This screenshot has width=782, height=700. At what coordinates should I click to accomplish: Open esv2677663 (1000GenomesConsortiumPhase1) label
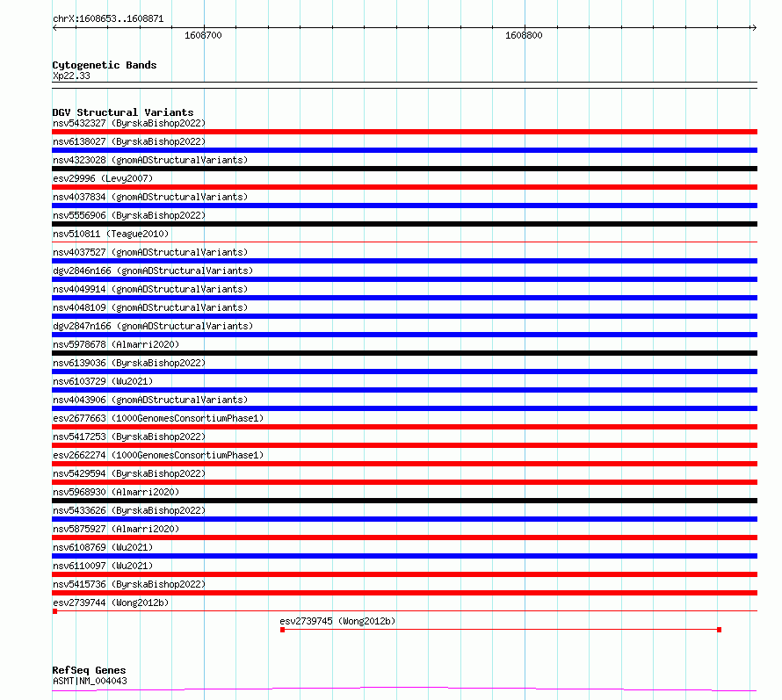click(158, 418)
